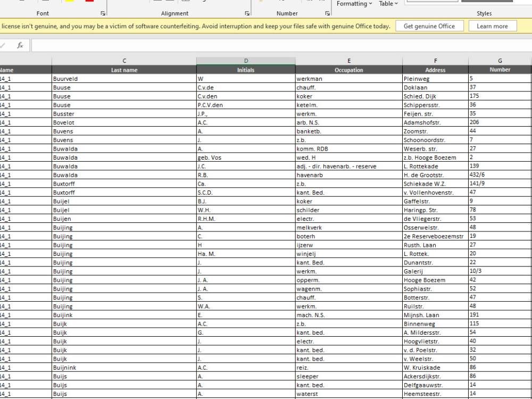532x399 pixels.
Task: Select number cell 175
Action: (500, 96)
